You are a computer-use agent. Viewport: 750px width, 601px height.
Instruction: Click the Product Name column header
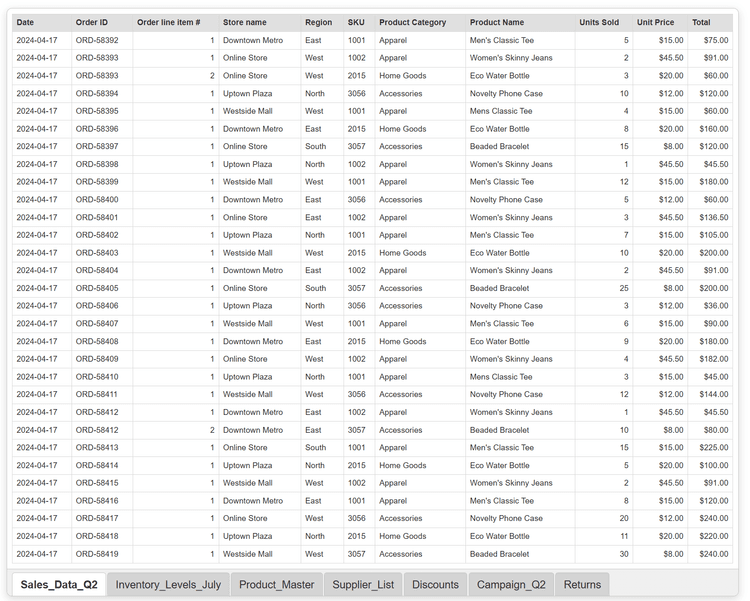coord(520,22)
